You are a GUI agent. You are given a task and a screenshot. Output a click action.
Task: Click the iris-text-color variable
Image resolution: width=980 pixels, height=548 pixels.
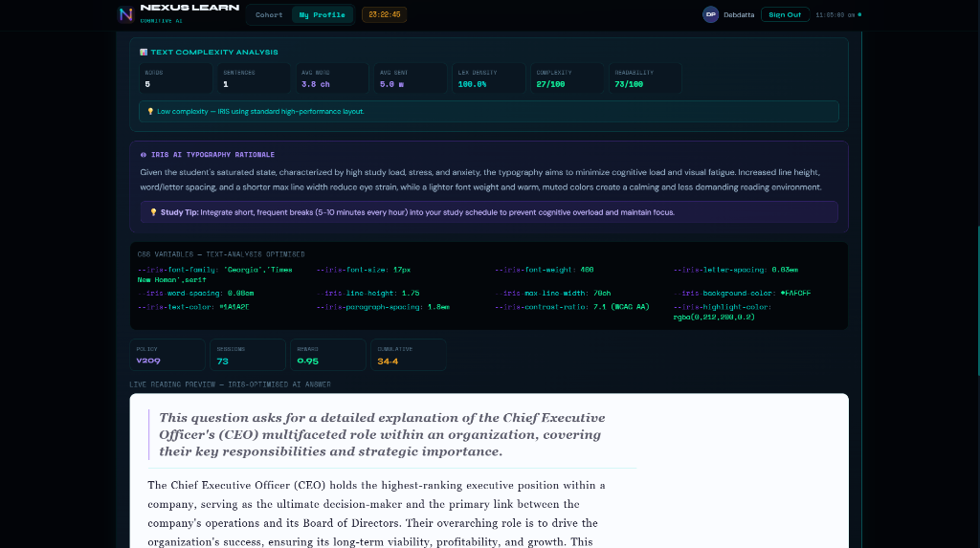pyautogui.click(x=193, y=307)
